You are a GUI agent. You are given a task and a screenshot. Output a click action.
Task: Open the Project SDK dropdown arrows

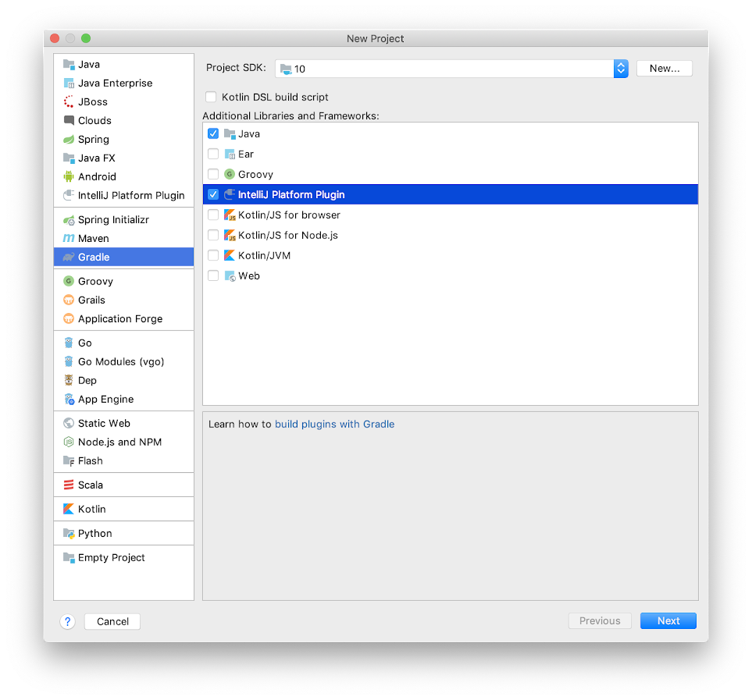[x=621, y=69]
